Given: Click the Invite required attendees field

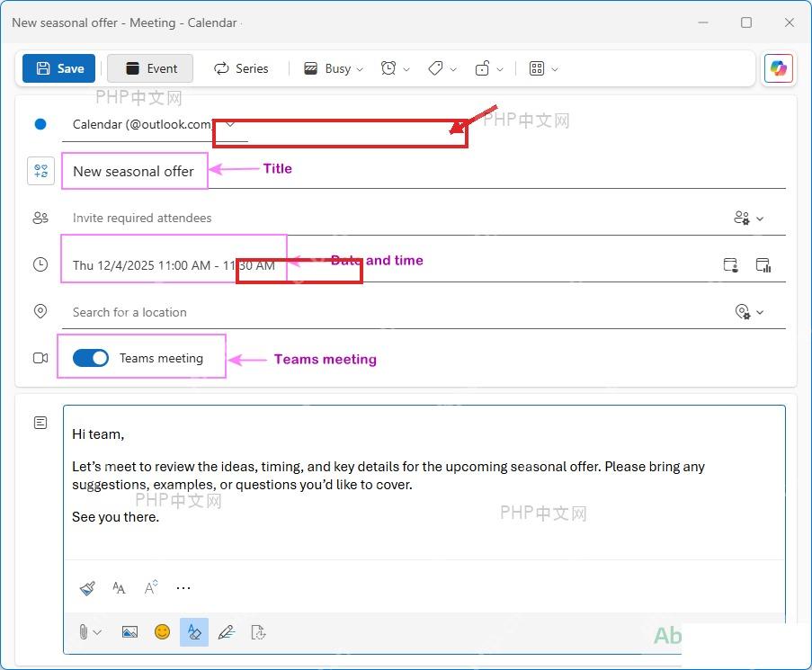Looking at the screenshot, I should [394, 218].
